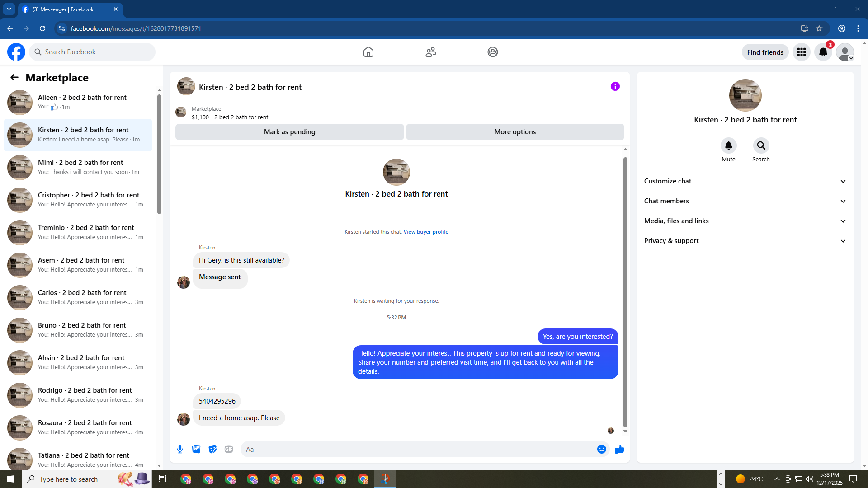Open the Facebook apps grid menu
The width and height of the screenshot is (868, 488).
801,52
